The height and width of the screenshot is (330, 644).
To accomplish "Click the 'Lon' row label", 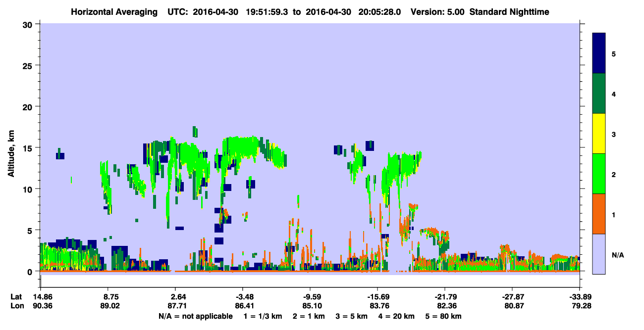I will (x=16, y=306).
